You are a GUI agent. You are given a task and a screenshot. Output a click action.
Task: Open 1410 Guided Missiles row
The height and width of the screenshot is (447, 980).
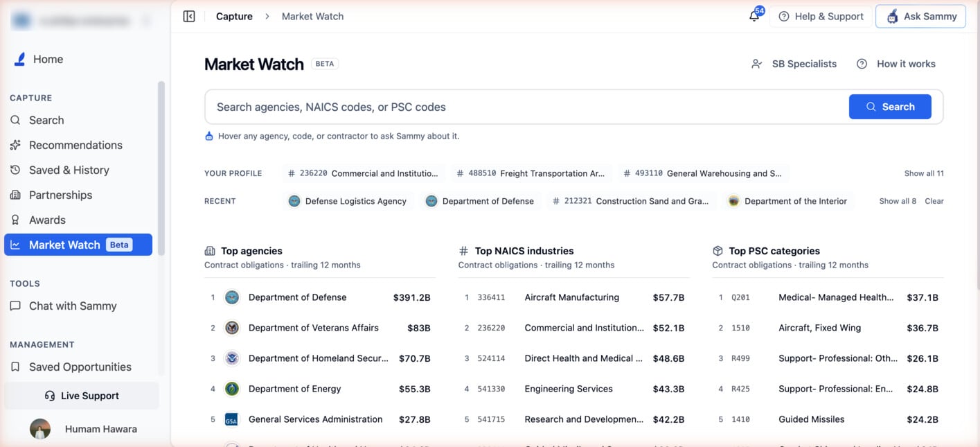click(828, 419)
